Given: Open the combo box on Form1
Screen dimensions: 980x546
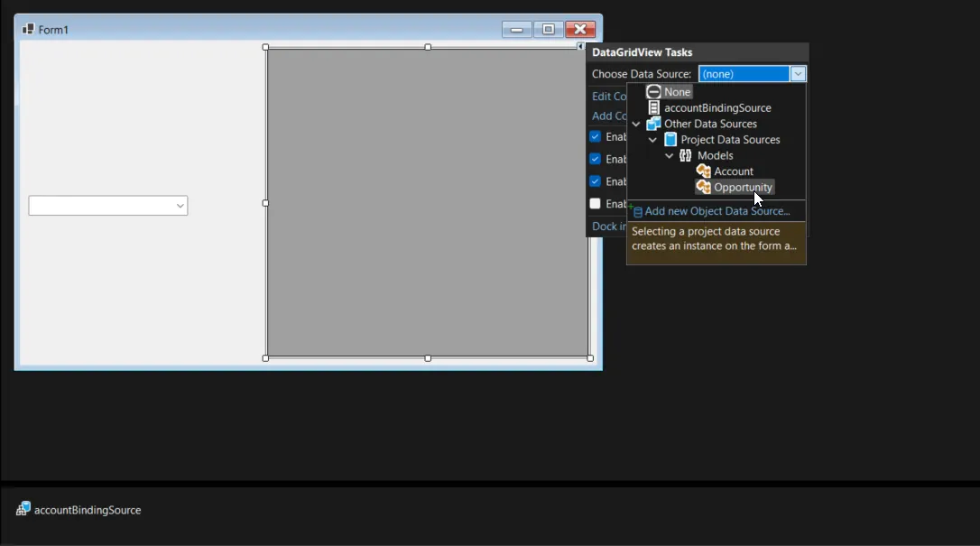Looking at the screenshot, I should coord(180,207).
